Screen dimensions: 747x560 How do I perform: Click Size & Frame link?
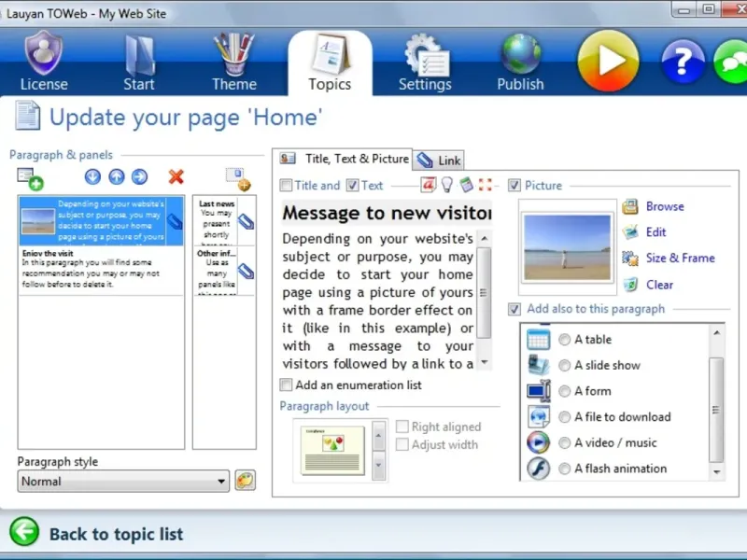tap(681, 258)
